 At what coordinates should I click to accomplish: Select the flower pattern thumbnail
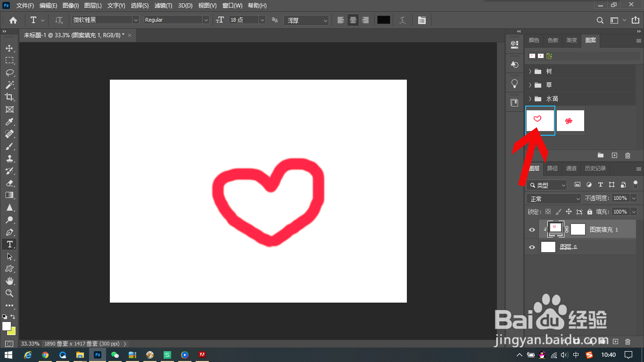coord(570,121)
